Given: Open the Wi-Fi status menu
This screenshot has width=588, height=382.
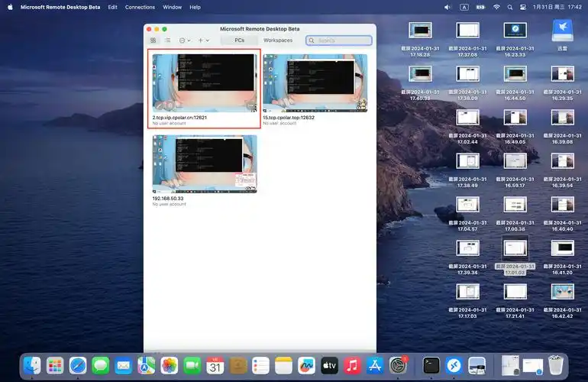Looking at the screenshot, I should [x=496, y=7].
